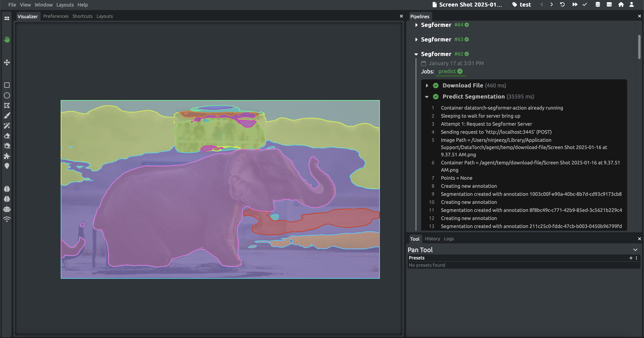
Task: Click the Screen Shot 2025-01 file name
Action: [x=467, y=5]
